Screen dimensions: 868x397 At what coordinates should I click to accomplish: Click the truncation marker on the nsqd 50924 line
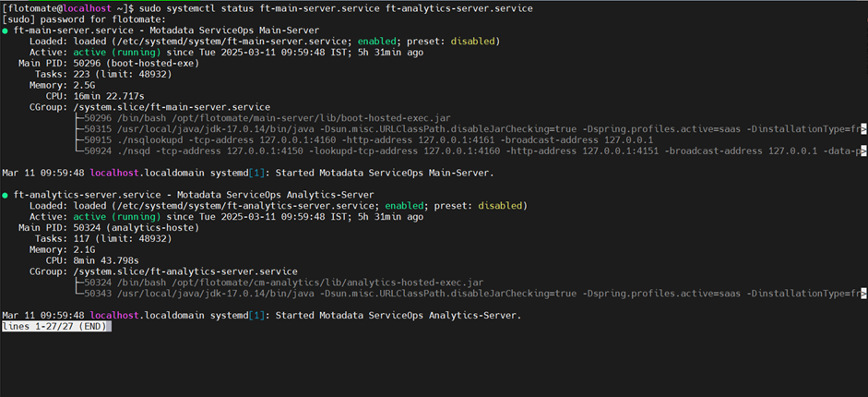click(863, 151)
